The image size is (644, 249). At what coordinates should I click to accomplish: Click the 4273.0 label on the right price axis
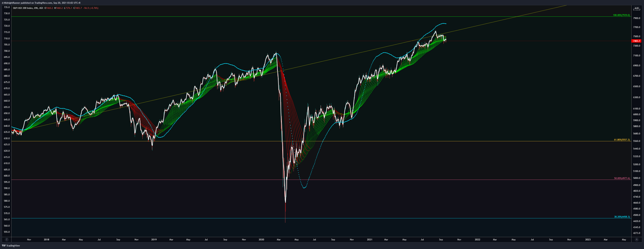coord(637,233)
